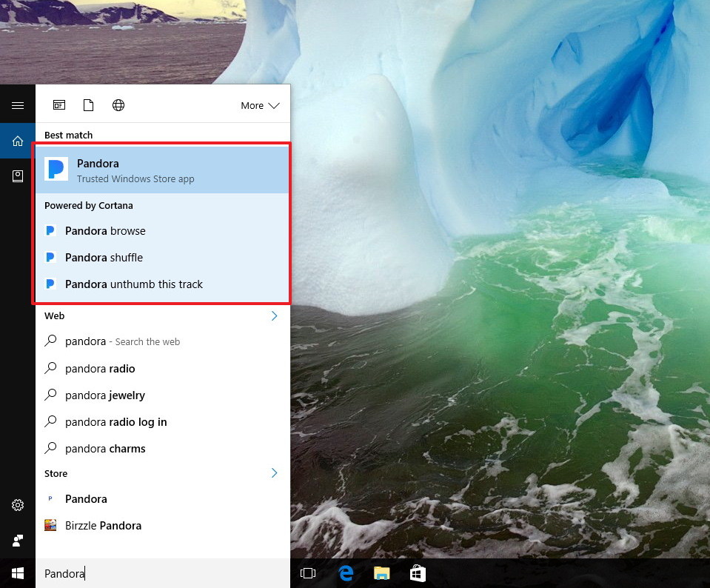Filter results by Apps icon
The height and width of the screenshot is (588, 710).
tap(59, 105)
